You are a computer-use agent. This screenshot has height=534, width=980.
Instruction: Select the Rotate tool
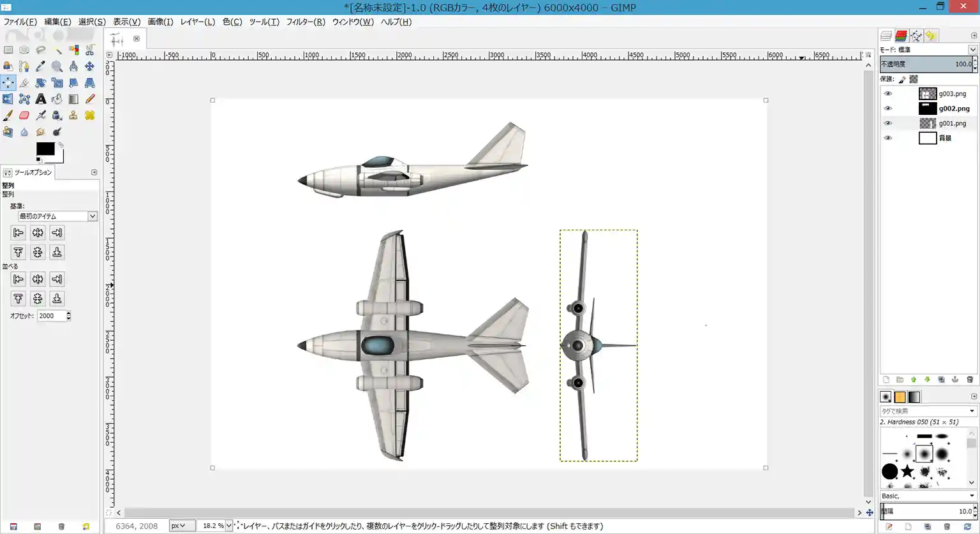pos(41,83)
